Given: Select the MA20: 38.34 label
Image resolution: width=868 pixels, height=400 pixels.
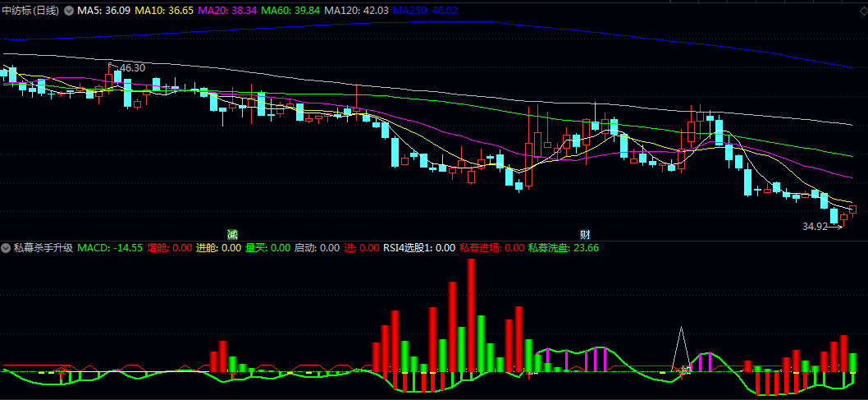Looking at the screenshot, I should click(x=227, y=11).
